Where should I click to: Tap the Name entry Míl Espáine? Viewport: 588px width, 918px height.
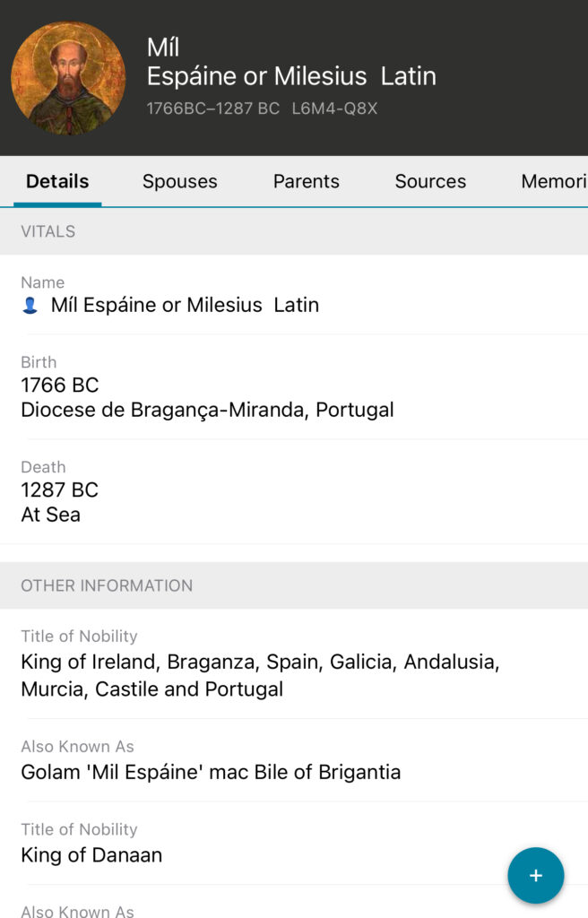coord(184,305)
